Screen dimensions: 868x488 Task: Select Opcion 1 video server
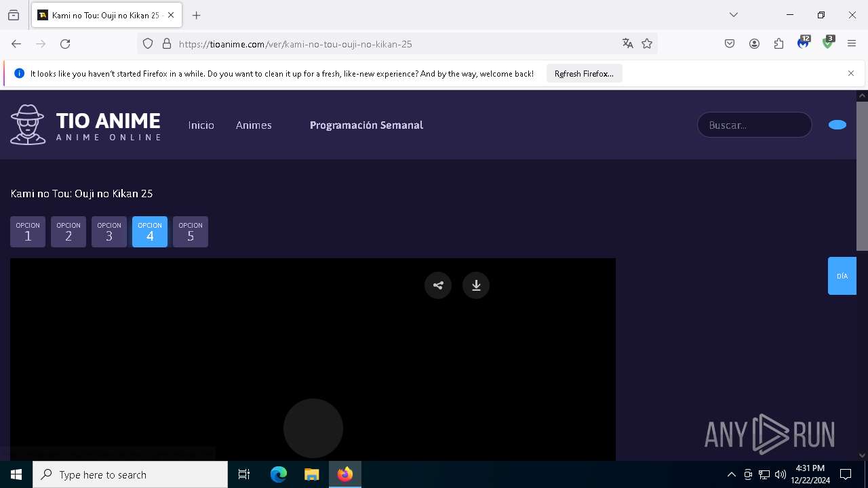(28, 232)
